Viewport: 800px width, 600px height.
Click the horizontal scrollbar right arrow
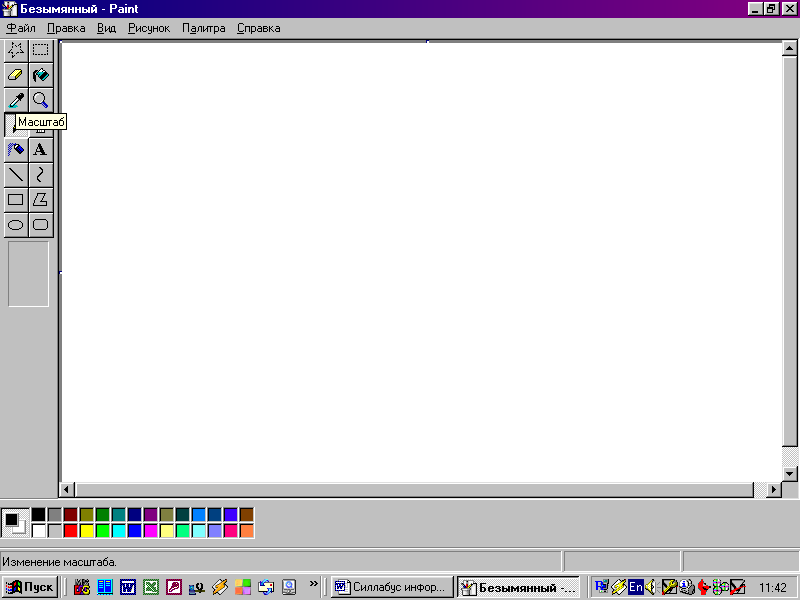click(773, 490)
